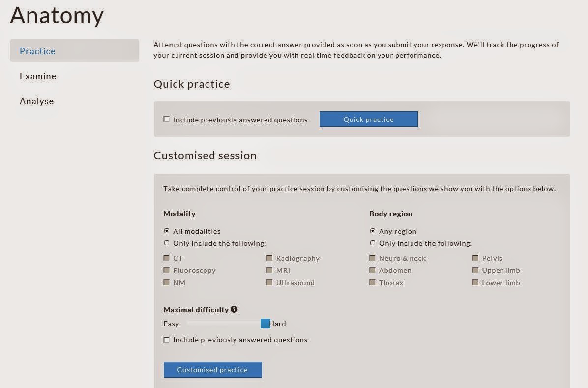Select the All modalities radio option
588x388 pixels.
coord(167,231)
